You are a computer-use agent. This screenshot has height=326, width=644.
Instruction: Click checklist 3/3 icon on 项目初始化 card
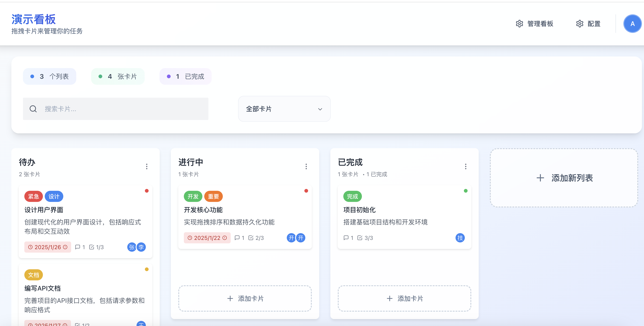point(360,238)
